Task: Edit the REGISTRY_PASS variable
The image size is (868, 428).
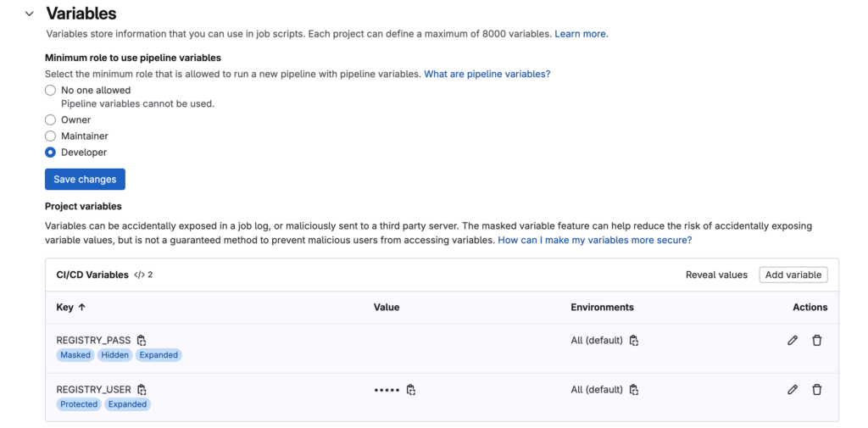Action: [793, 341]
